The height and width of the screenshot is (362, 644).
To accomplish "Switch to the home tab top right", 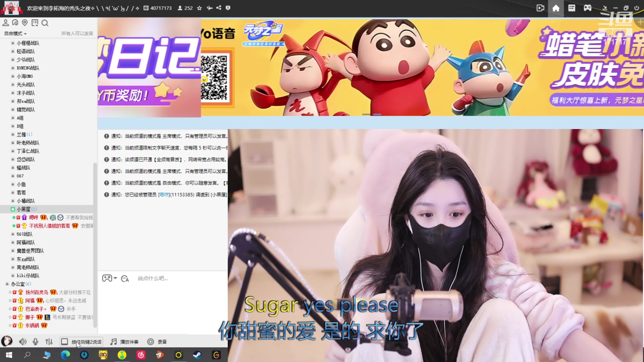I will [555, 8].
